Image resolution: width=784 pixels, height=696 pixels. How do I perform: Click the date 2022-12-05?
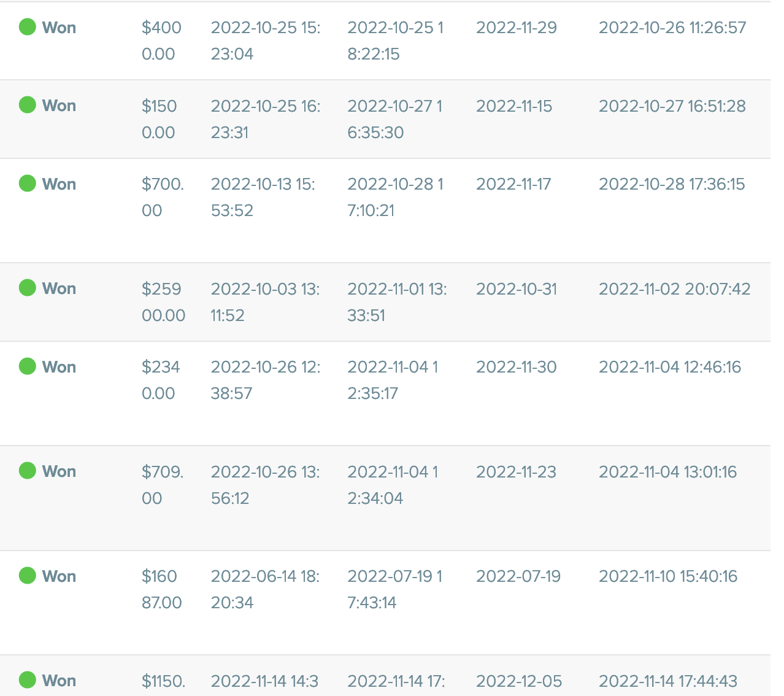coord(518,681)
